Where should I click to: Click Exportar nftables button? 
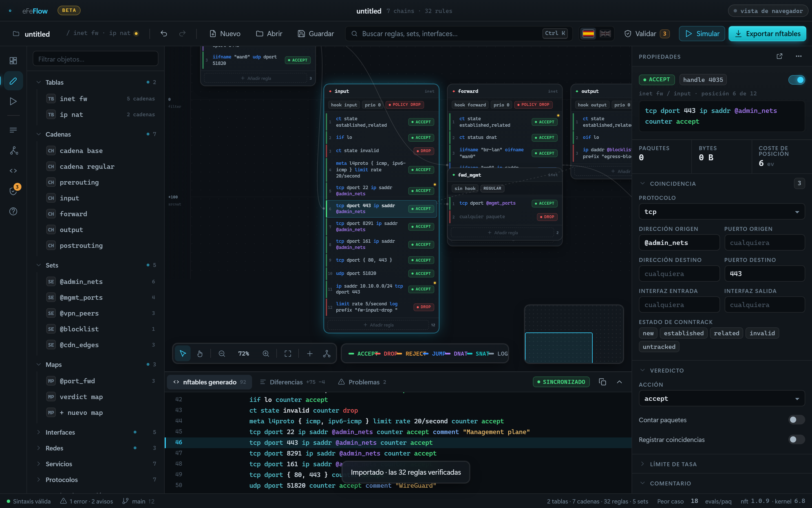tap(767, 34)
